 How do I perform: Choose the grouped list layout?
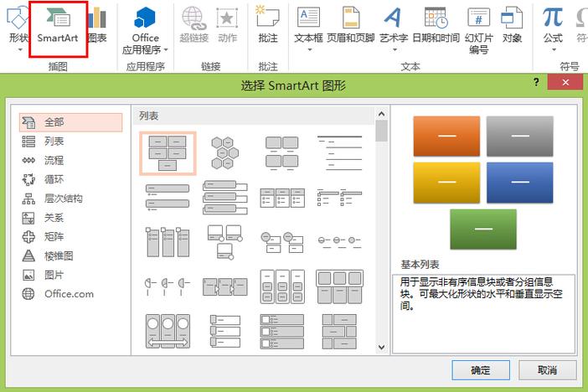coord(282,287)
